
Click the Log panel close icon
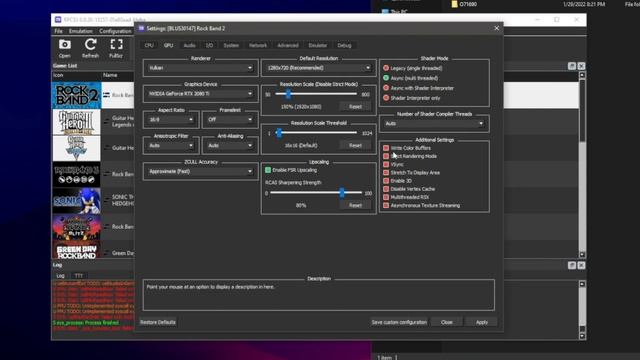pyautogui.click(x=581, y=265)
